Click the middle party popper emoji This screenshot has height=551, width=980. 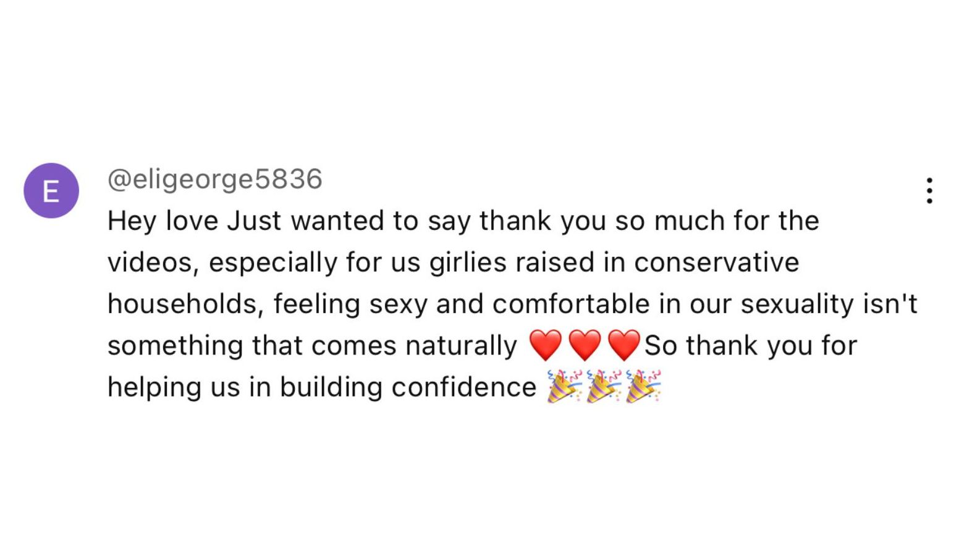603,387
